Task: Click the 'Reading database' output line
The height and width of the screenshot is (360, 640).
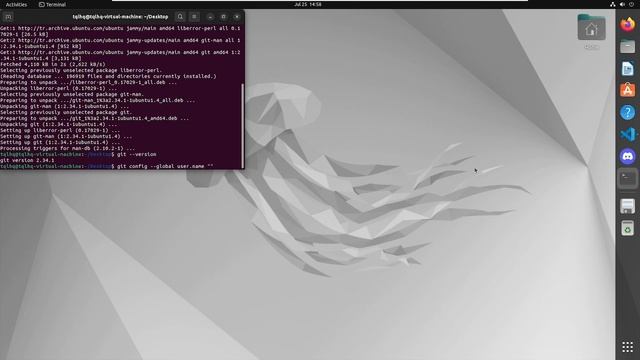Action: pyautogui.click(x=108, y=76)
